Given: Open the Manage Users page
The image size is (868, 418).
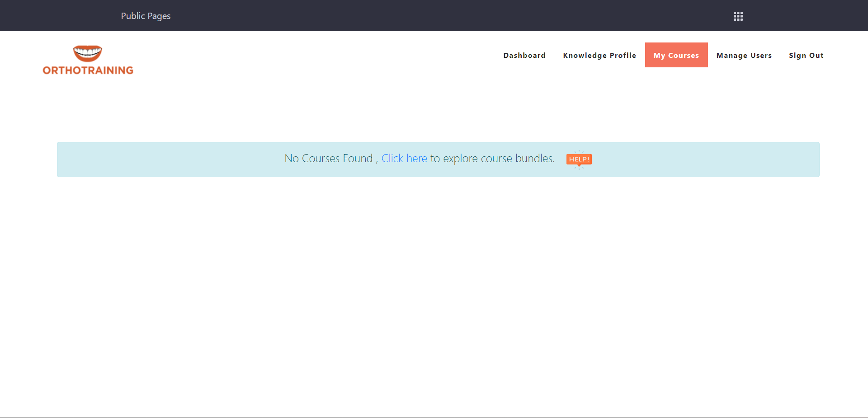Looking at the screenshot, I should 744,55.
